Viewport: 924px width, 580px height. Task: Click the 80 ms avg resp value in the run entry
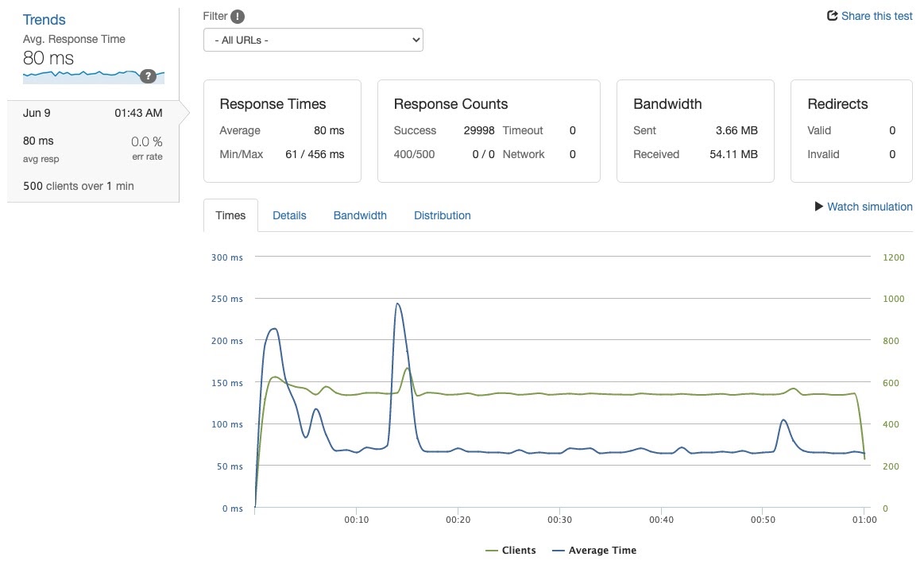(38, 141)
